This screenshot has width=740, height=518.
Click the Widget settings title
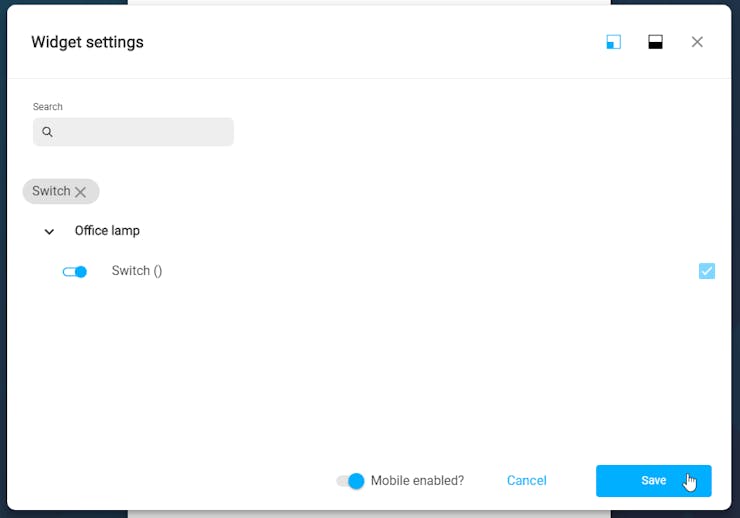(x=87, y=42)
